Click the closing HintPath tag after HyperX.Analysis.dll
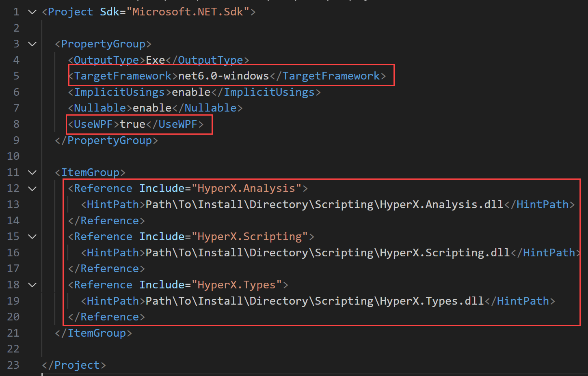This screenshot has height=376, width=588. 539,204
